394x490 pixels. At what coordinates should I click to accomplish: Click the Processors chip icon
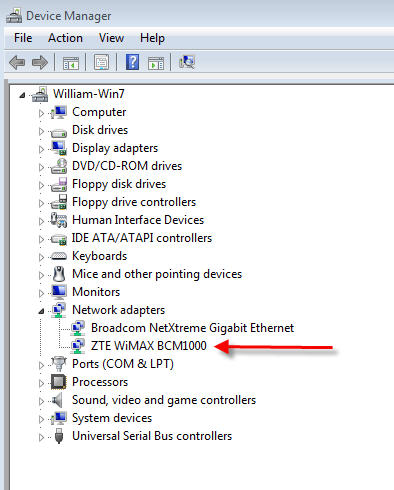[59, 382]
